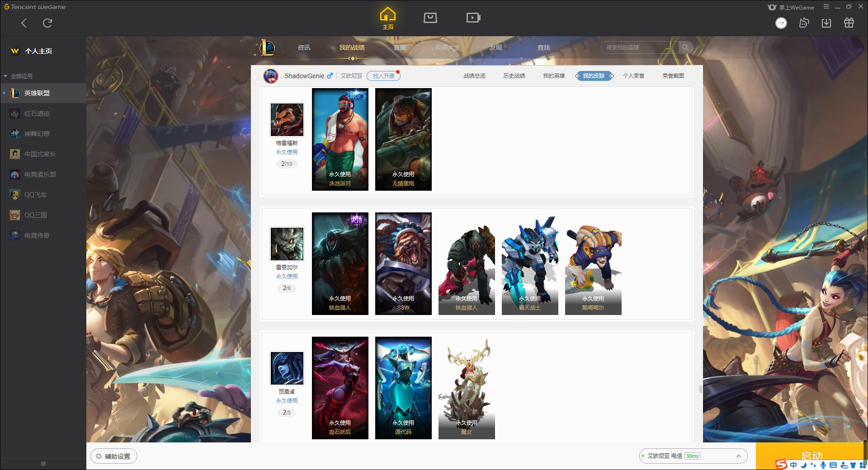The height and width of the screenshot is (470, 868).
Task: Refresh the page with reload icon
Action: coord(47,23)
